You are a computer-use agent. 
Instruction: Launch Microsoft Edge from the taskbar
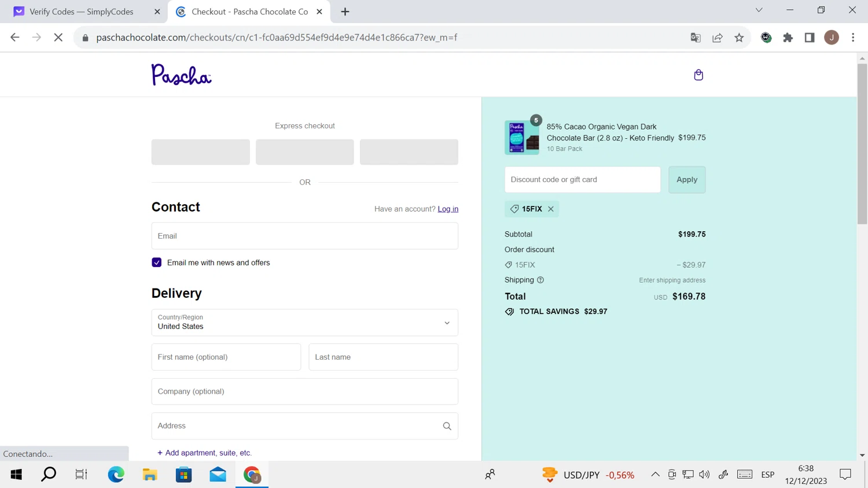[x=116, y=475]
